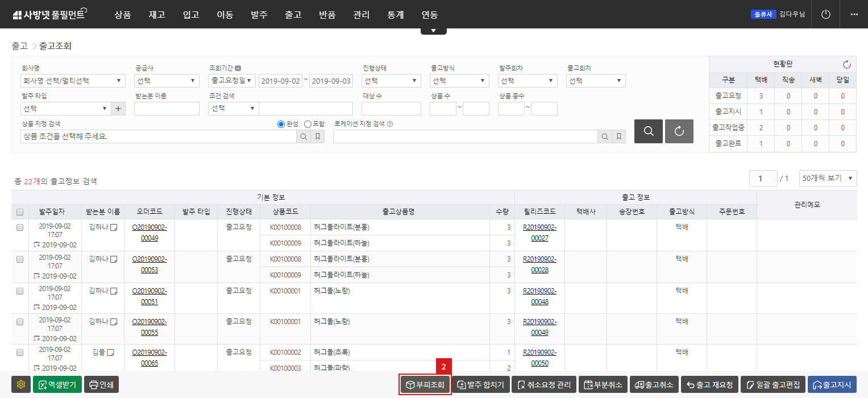The height and width of the screenshot is (398, 868).
Task: Click the magnifier search button
Action: 648,131
